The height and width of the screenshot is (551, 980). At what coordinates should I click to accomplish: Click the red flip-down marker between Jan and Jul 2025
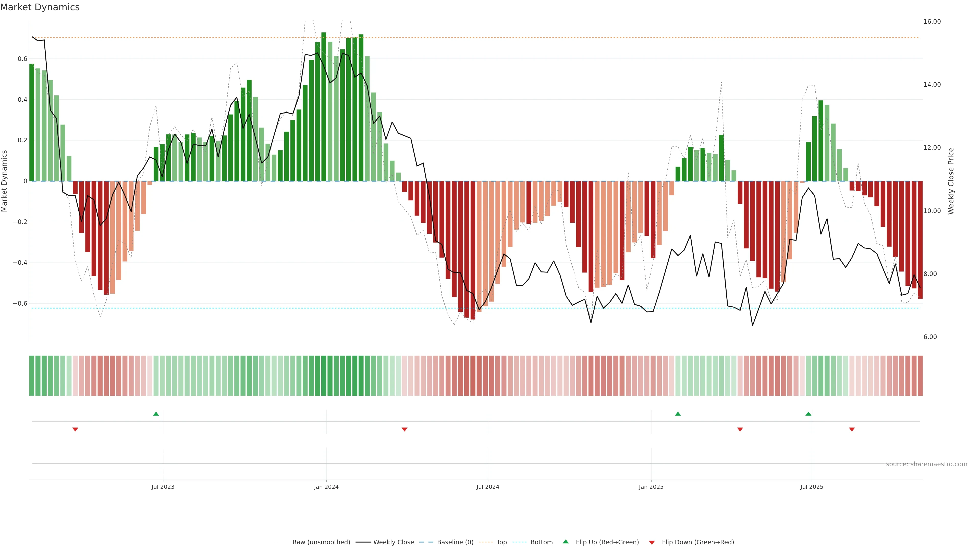click(740, 429)
